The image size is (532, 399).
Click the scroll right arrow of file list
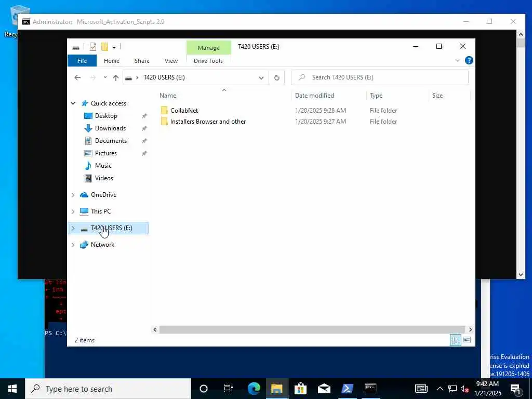coord(470,329)
